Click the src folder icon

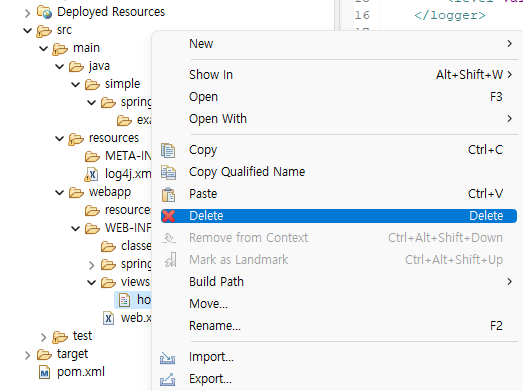44,31
